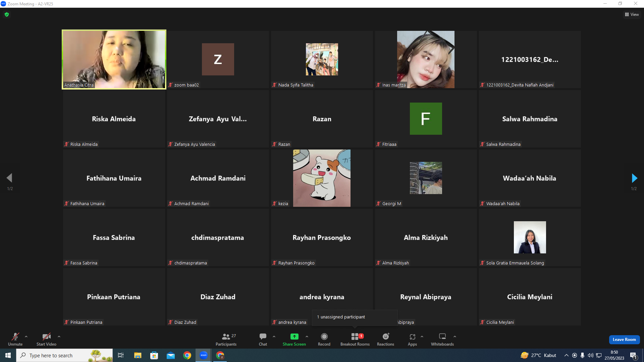Open the Windows Start menu
Image resolution: width=644 pixels, height=362 pixels.
8,355
